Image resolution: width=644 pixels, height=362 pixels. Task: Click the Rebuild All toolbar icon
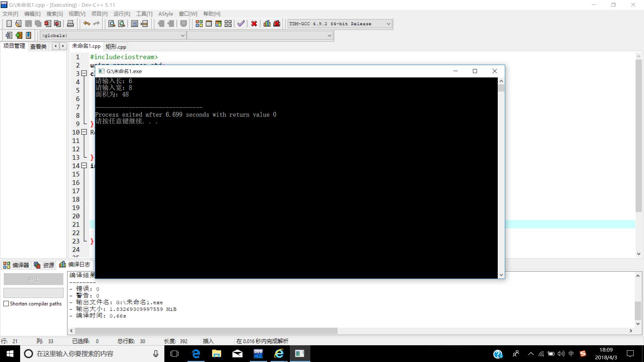pyautogui.click(x=228, y=23)
